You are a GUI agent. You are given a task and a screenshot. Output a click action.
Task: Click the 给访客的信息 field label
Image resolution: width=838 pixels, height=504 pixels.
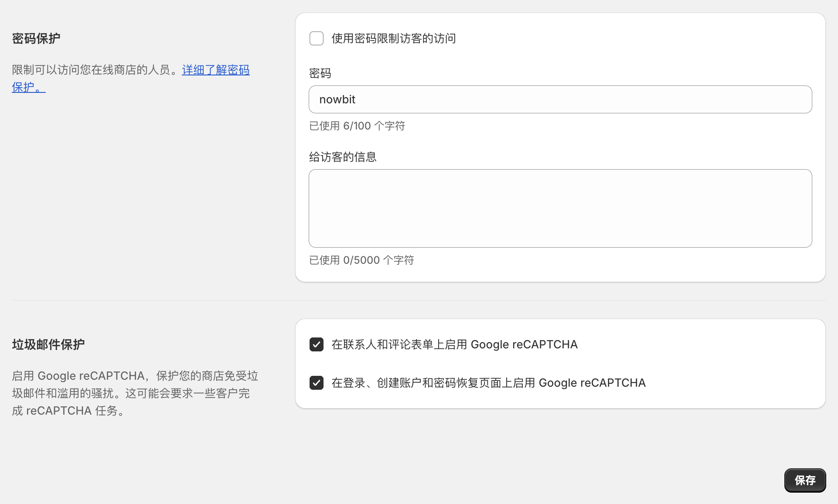343,157
